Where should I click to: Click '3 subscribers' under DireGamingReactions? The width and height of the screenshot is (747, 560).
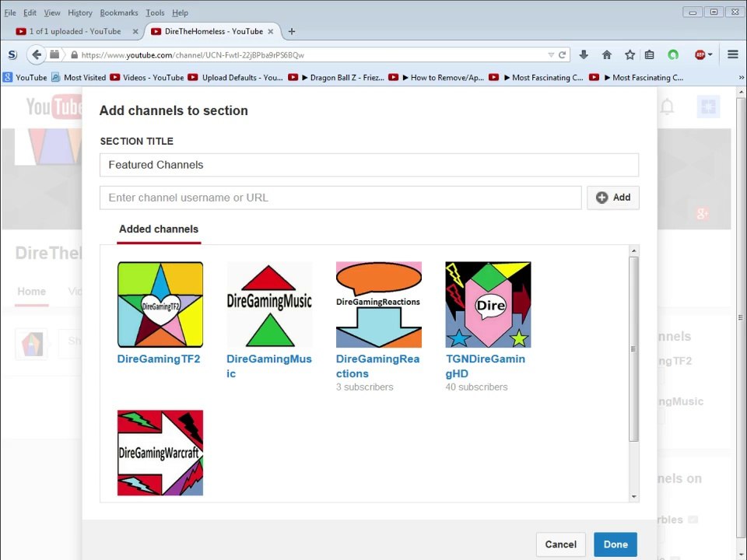point(364,387)
